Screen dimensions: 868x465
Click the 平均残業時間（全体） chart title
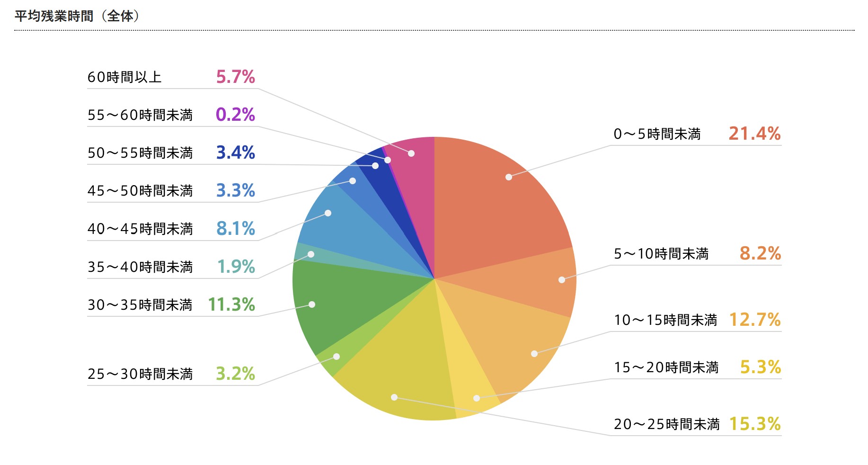click(x=77, y=16)
